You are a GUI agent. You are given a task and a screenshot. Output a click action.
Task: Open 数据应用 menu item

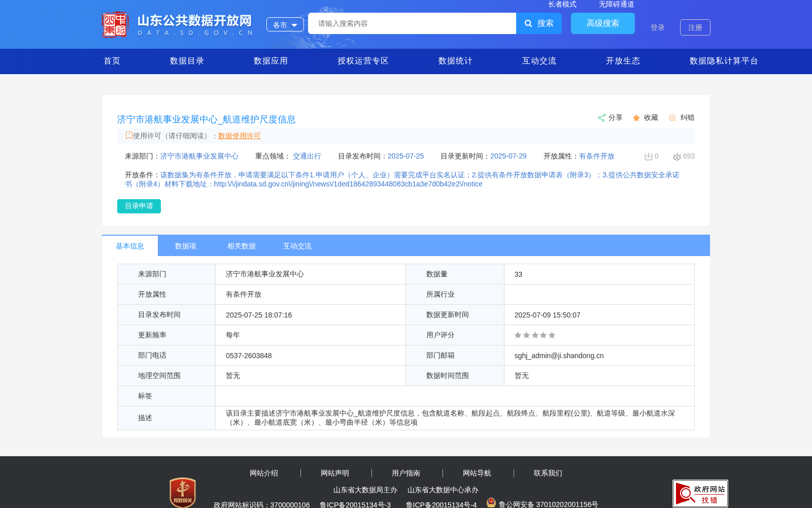(270, 61)
